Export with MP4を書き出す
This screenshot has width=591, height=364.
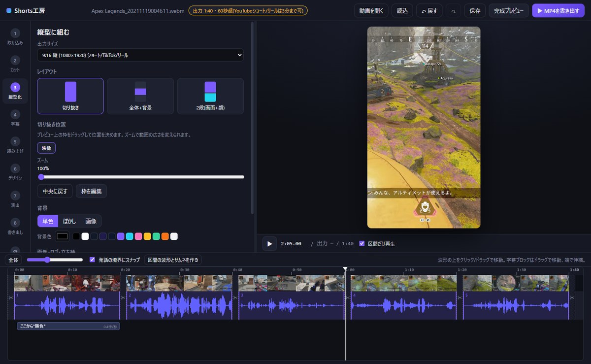(558, 10)
